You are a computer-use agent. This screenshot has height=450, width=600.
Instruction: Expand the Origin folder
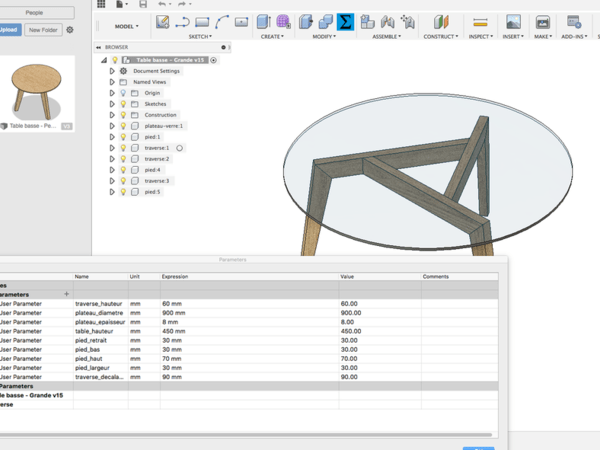pos(112,93)
